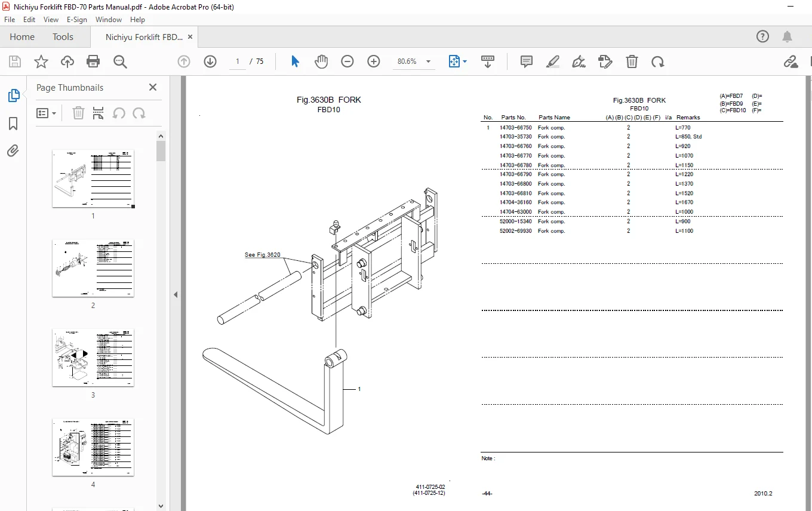Open the notifications bell

click(x=788, y=37)
